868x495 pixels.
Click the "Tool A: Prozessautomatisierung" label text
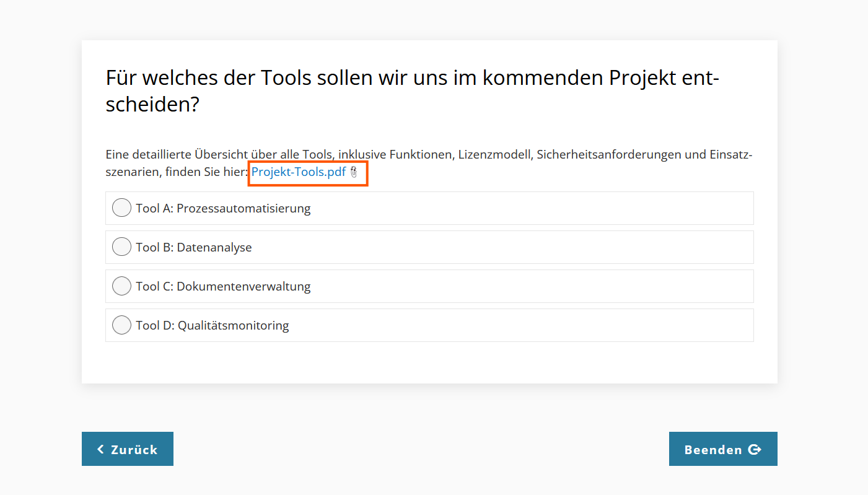pyautogui.click(x=223, y=208)
